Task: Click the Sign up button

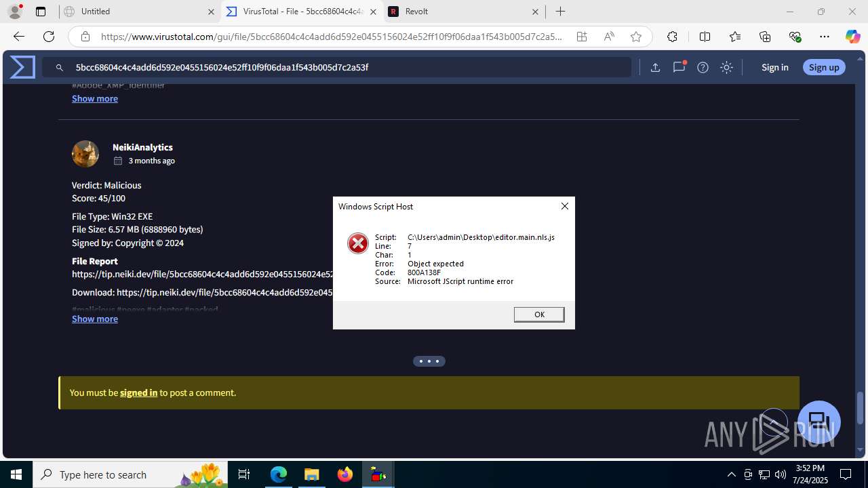Action: click(x=824, y=67)
